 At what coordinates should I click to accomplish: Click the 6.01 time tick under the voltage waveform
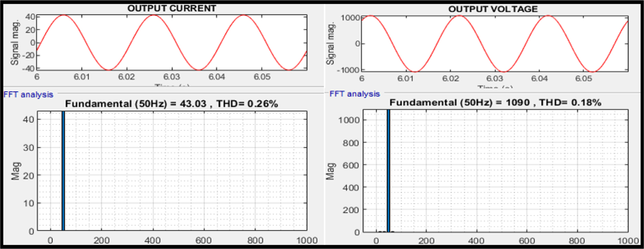[x=406, y=79]
